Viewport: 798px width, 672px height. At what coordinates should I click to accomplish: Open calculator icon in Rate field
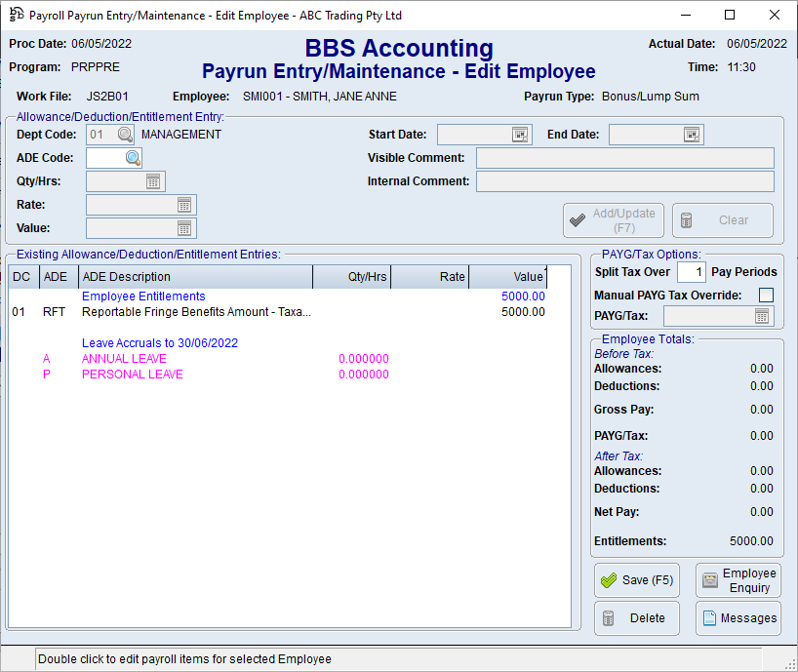[x=185, y=205]
